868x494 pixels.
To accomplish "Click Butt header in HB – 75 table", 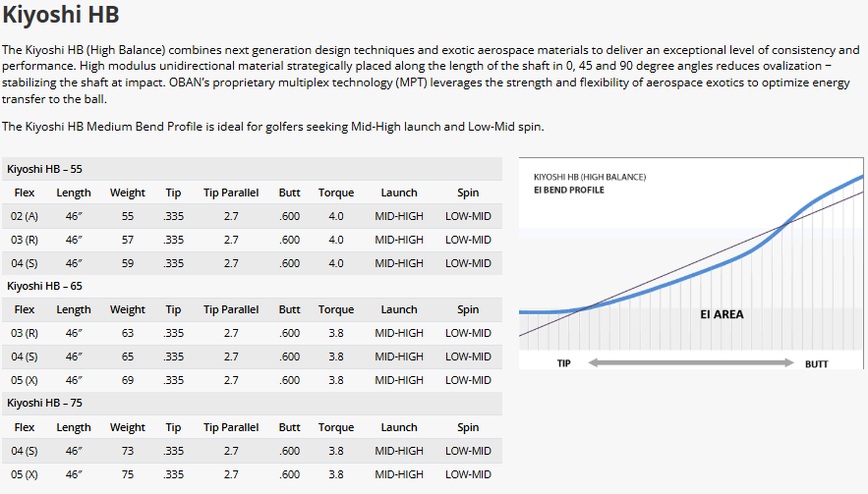I will [x=290, y=427].
